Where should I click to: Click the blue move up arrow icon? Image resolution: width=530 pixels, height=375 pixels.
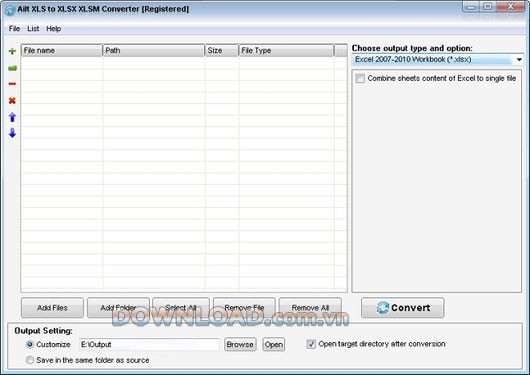(x=12, y=117)
